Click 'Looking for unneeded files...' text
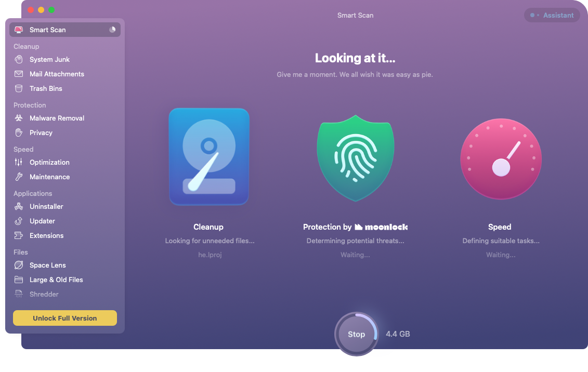This screenshot has height=372, width=588. click(210, 241)
